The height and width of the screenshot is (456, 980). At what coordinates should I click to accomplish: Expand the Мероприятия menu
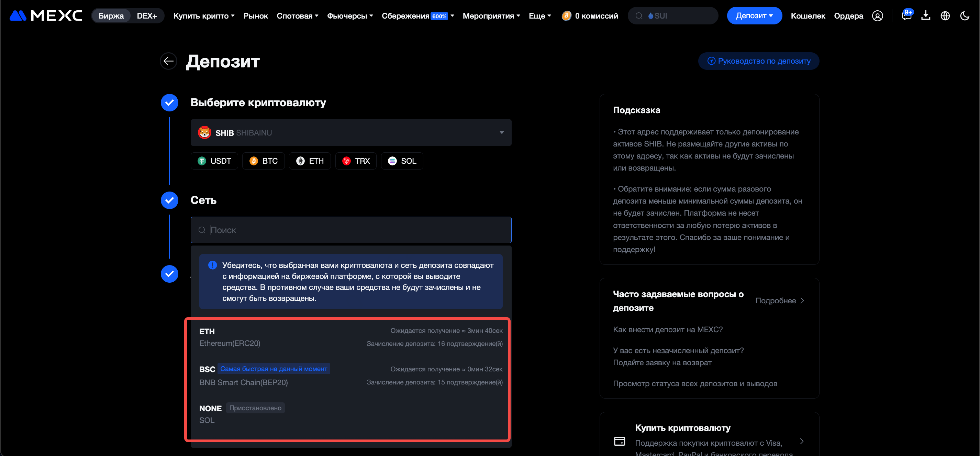click(x=491, y=15)
